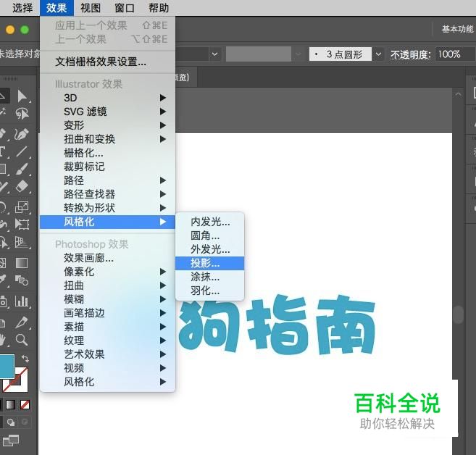Expand the SVG 滤镜 submenu
The height and width of the screenshot is (455, 476).
pos(107,112)
